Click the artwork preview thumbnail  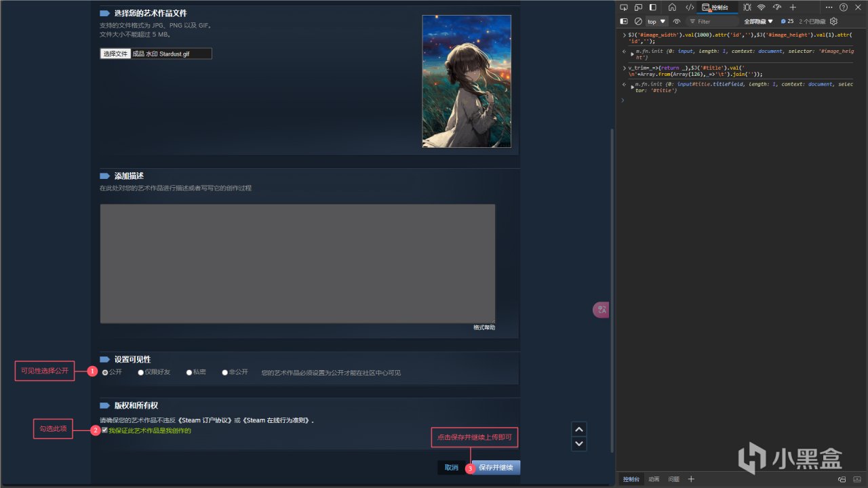467,81
